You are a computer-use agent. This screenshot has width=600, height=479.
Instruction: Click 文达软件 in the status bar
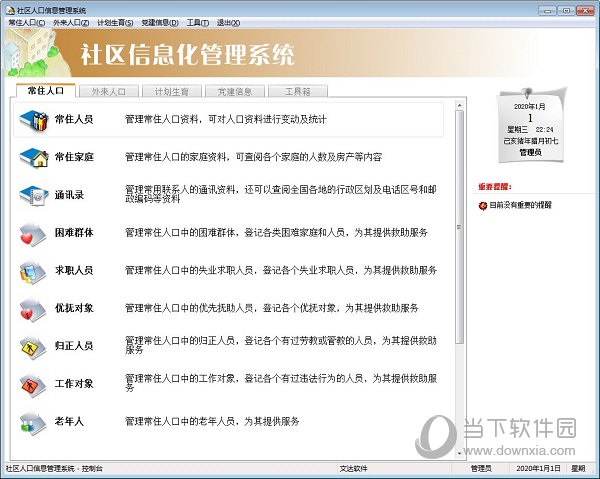(353, 469)
